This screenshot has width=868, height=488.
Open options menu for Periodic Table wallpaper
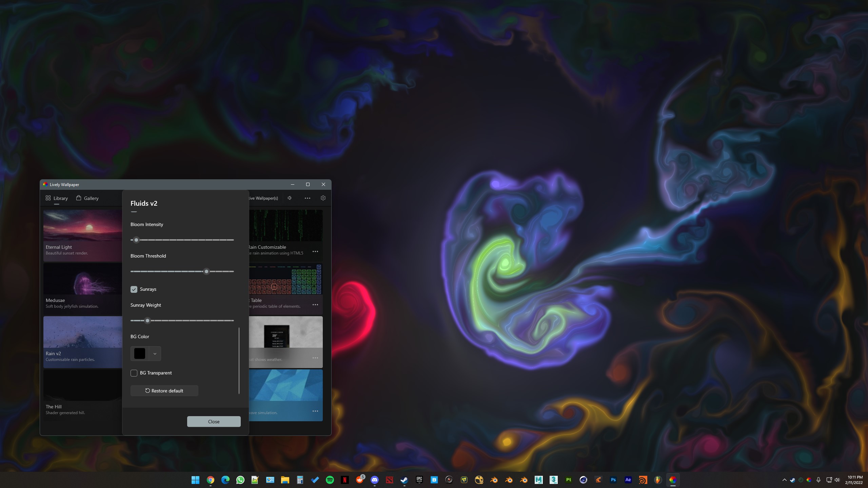315,304
